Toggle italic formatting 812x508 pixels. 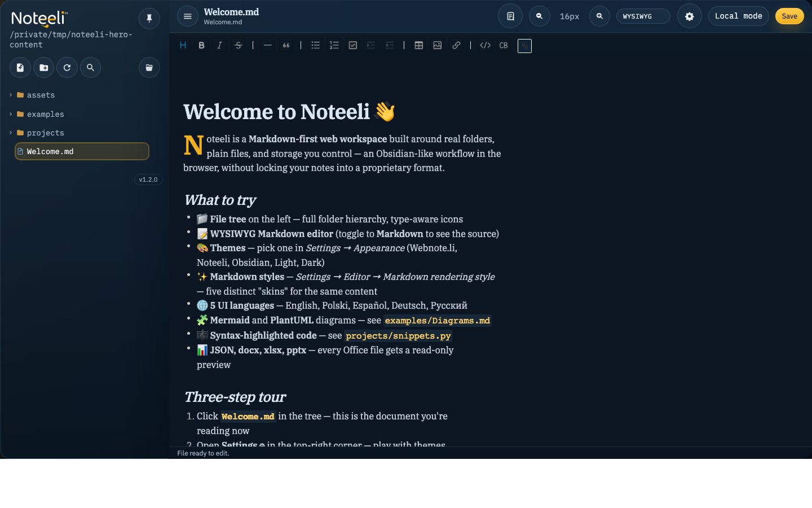(x=220, y=46)
